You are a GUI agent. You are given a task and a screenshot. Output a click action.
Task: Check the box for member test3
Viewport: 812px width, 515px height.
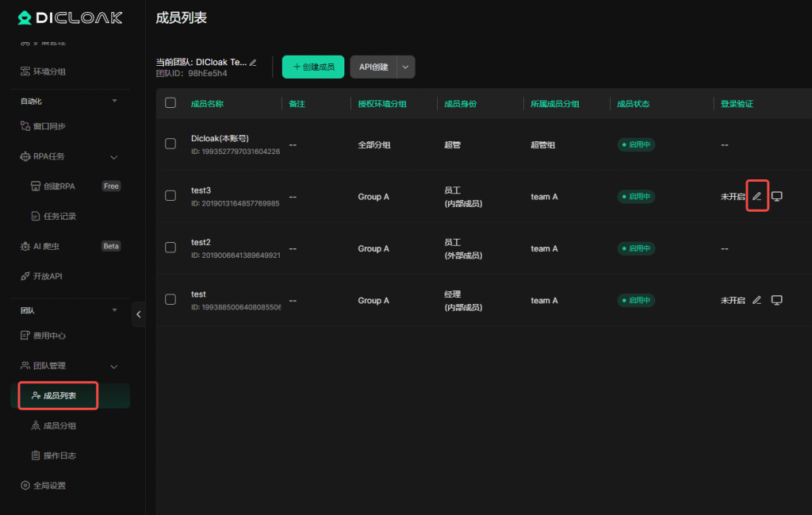pos(170,196)
